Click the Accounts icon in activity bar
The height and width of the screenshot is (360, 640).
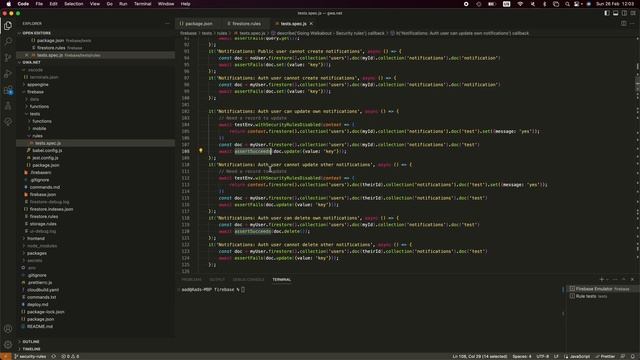8,329
